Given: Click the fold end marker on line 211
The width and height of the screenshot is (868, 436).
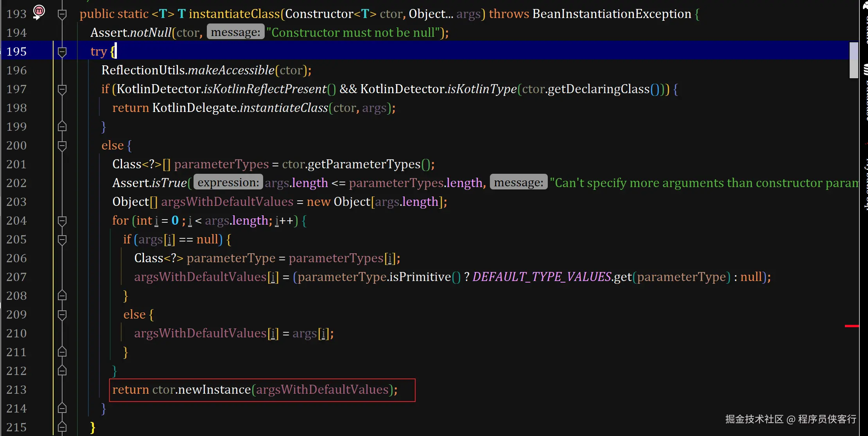Looking at the screenshot, I should [62, 352].
